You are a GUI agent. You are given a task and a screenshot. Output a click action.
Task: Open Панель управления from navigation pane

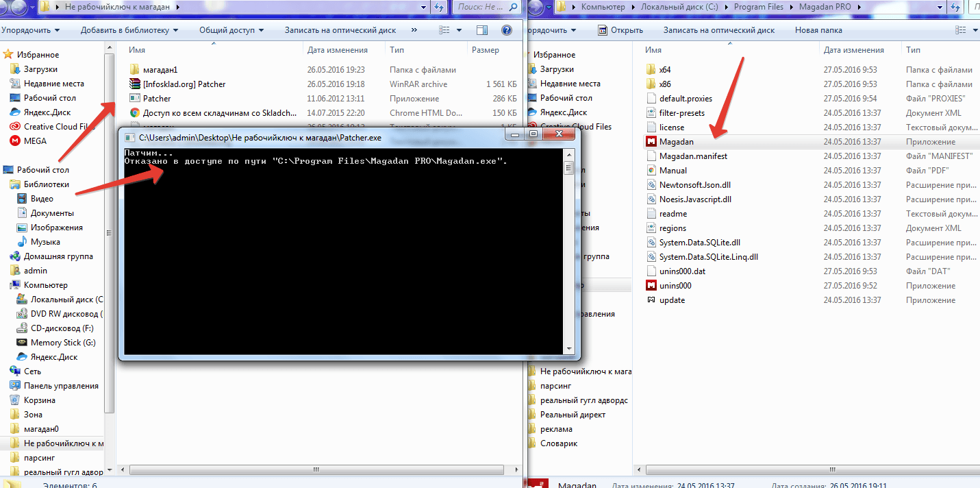coord(54,385)
